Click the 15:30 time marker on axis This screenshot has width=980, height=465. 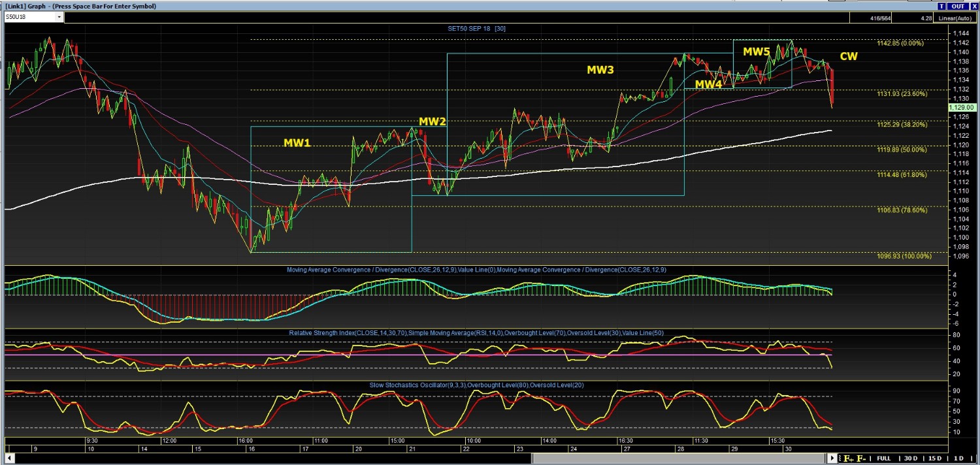[776, 441]
